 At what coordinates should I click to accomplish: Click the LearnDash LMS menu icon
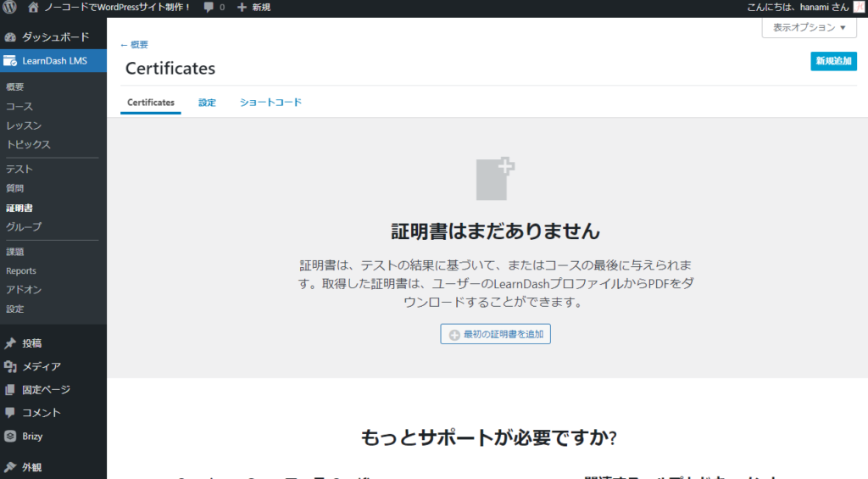click(10, 61)
